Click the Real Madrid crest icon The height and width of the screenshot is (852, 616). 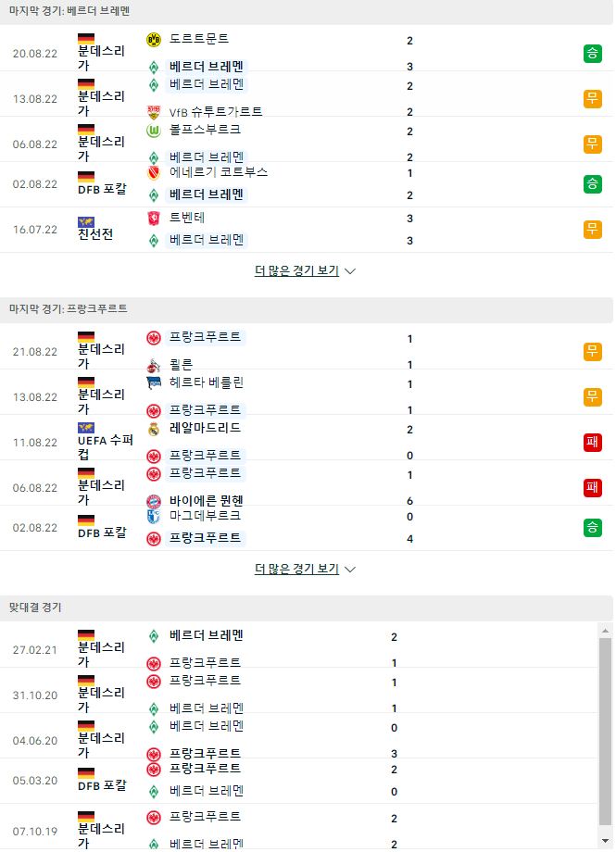point(154,430)
